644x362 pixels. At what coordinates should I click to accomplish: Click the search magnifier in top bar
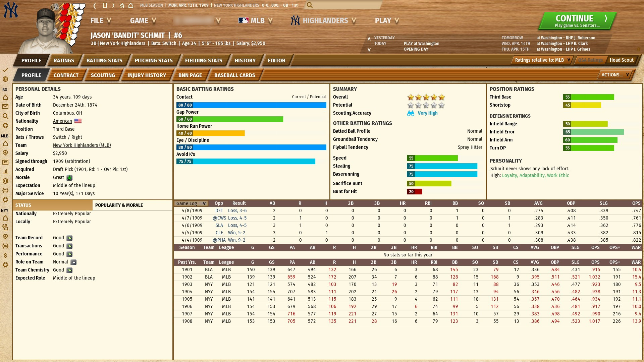[x=310, y=5]
